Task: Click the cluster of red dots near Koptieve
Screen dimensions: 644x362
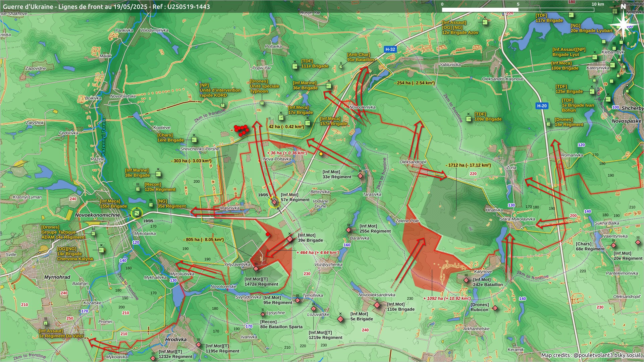Action: pos(241,130)
